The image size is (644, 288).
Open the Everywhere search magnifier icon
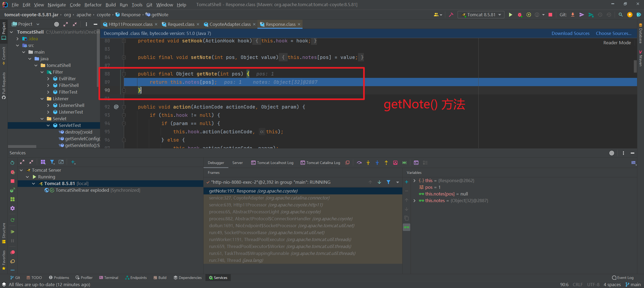621,15
